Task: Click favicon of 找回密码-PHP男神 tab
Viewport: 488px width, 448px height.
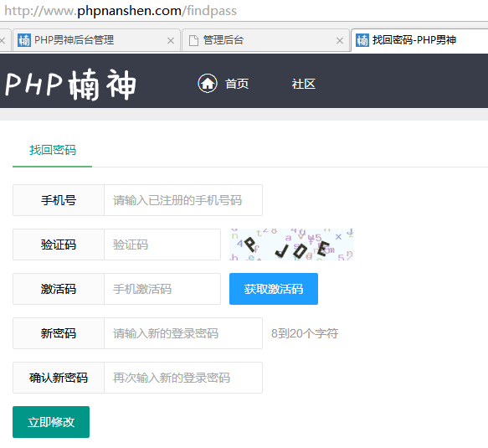Action: point(362,40)
